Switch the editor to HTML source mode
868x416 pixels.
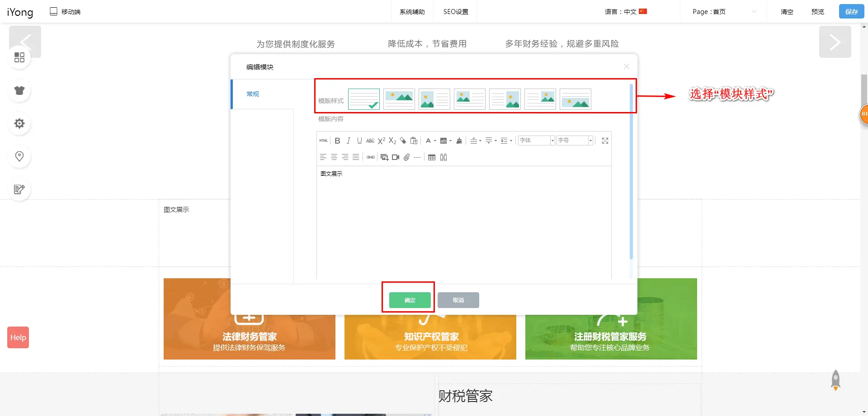[324, 141]
